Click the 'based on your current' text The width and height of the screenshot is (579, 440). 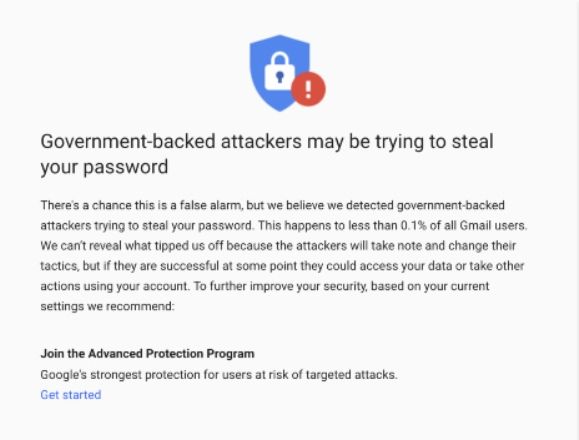click(430, 286)
